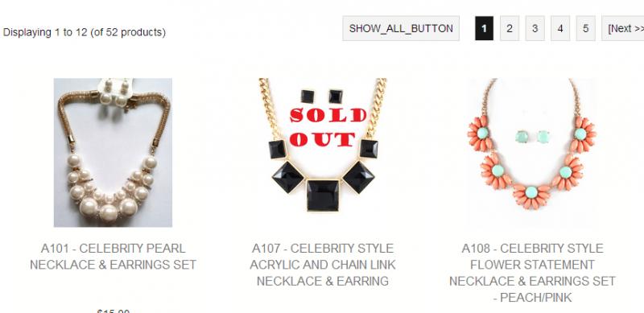The height and width of the screenshot is (313, 644).
Task: Open the A101 pearl necklace product photo
Action: tap(113, 152)
